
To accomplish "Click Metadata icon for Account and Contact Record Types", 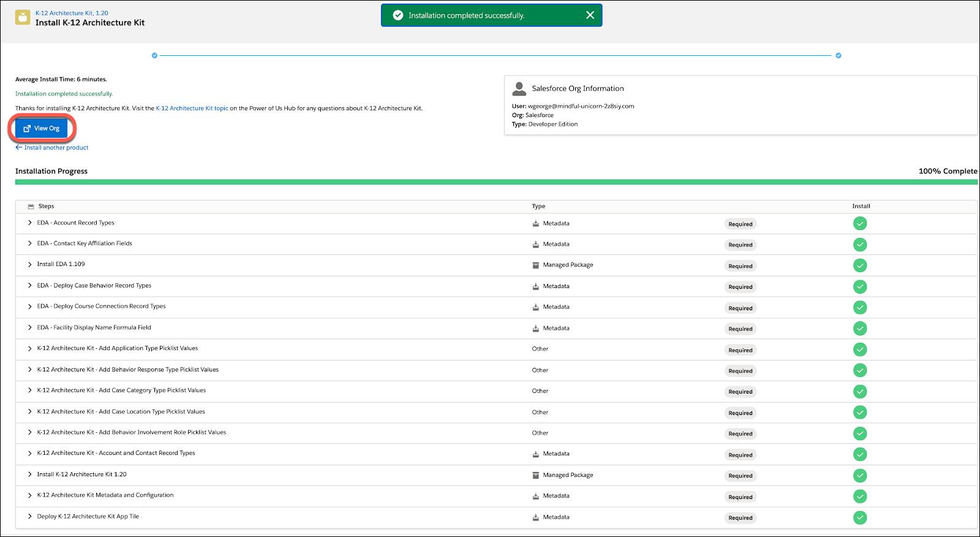I will click(x=536, y=454).
